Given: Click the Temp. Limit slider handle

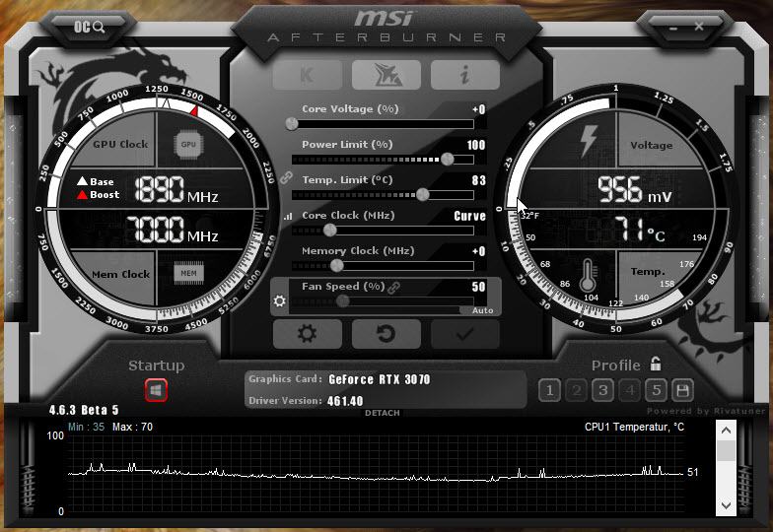Looking at the screenshot, I should (422, 195).
